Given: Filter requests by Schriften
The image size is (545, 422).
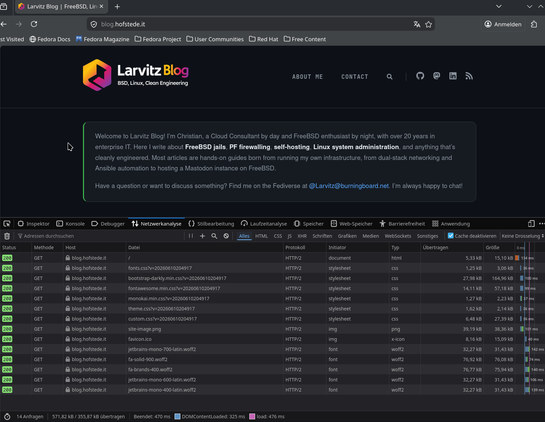Looking at the screenshot, I should pos(322,236).
